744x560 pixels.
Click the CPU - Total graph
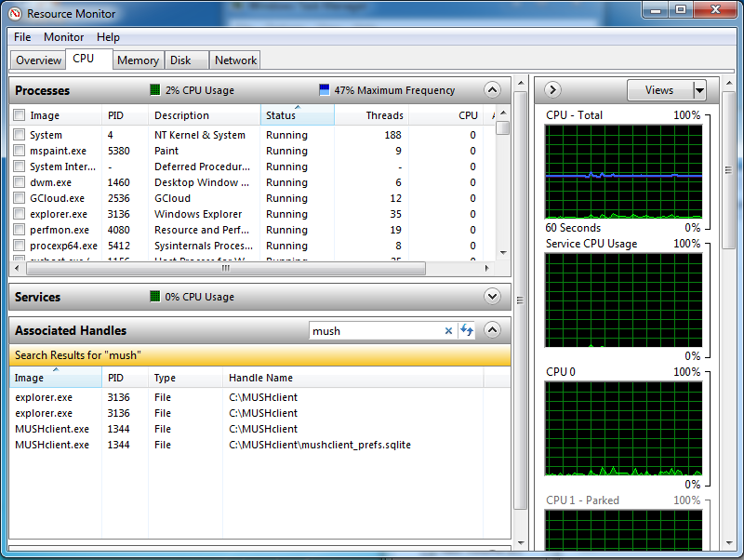tap(623, 172)
